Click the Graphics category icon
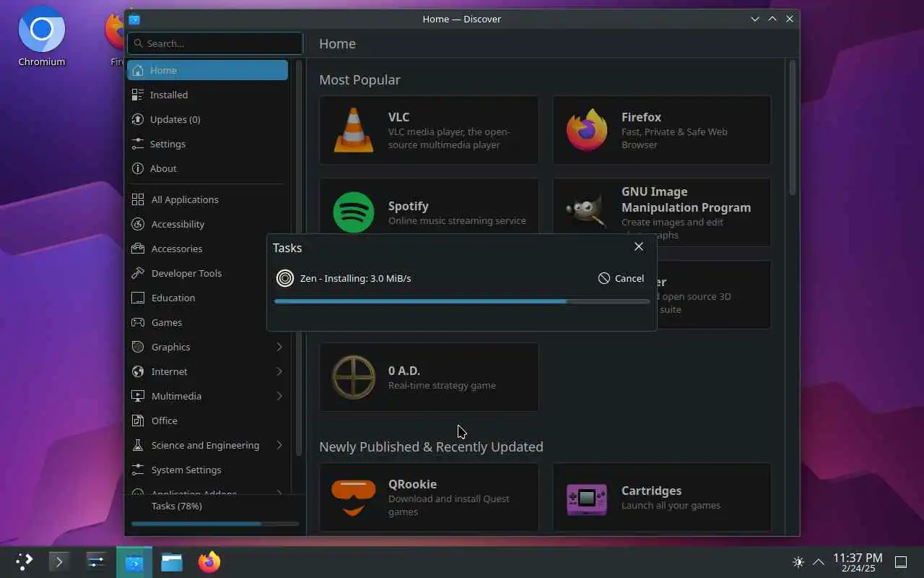 pyautogui.click(x=138, y=347)
